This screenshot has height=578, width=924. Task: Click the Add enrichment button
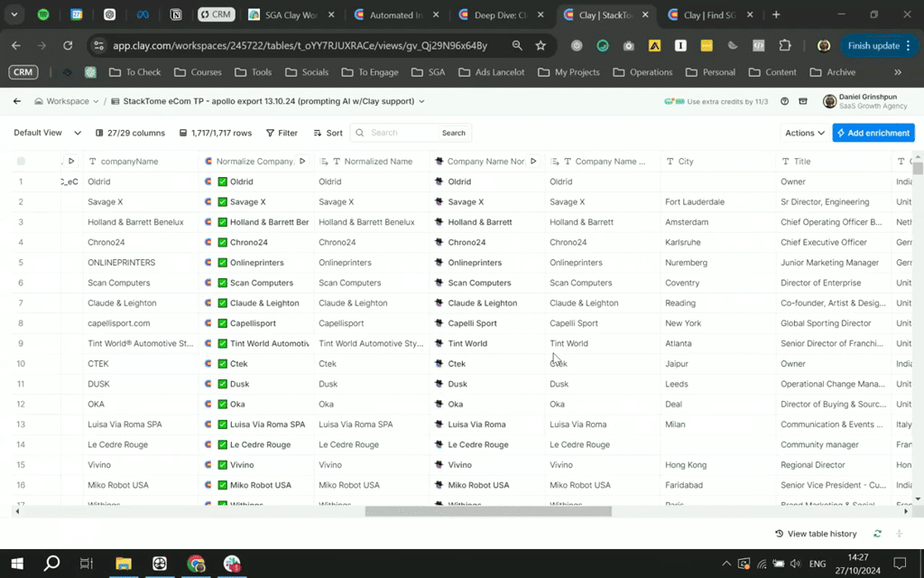point(873,133)
